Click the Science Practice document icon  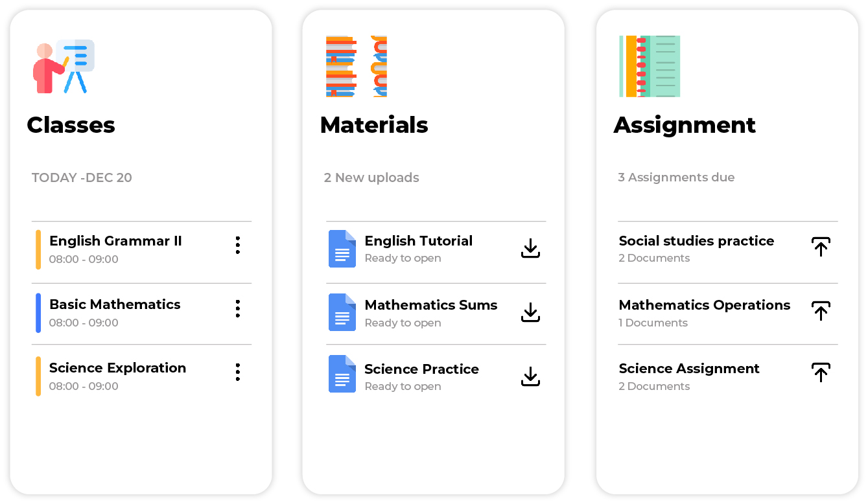click(x=342, y=374)
